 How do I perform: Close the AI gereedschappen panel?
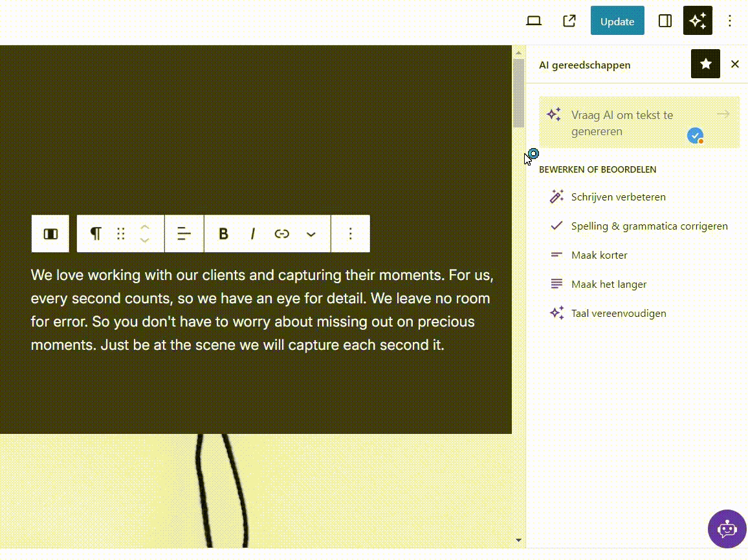click(x=735, y=64)
